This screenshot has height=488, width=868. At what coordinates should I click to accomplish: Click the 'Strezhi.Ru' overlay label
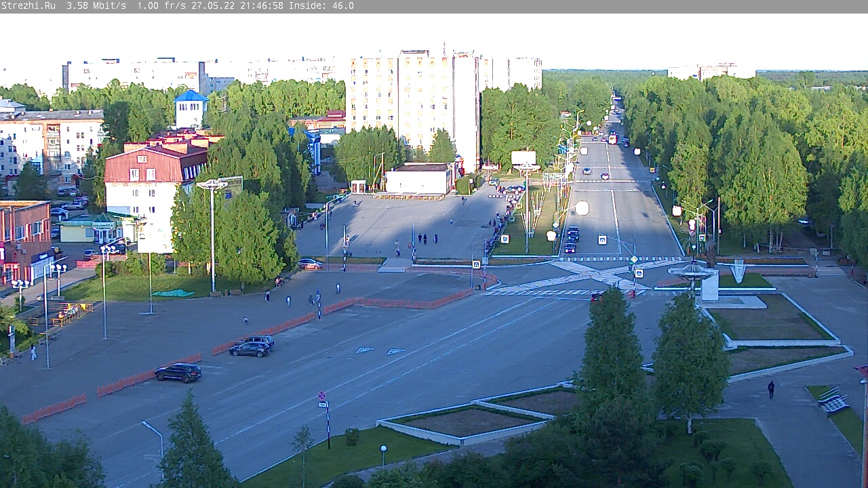tap(28, 5)
